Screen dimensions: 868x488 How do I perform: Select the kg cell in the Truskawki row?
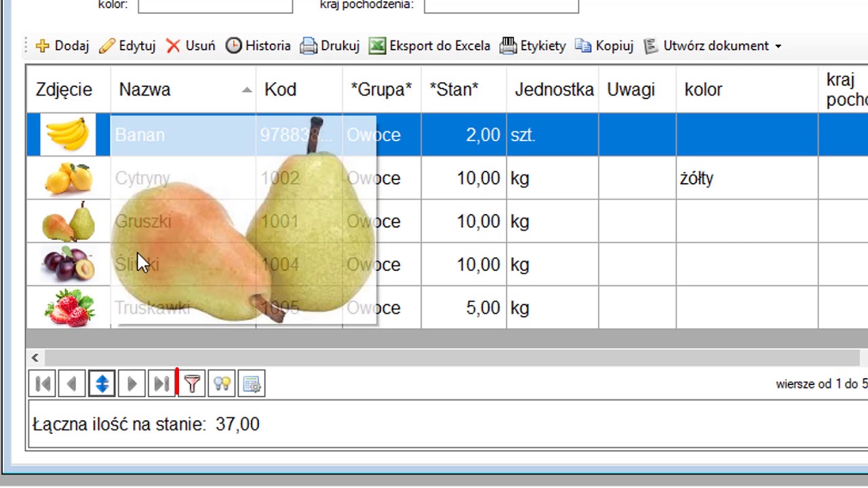pos(553,308)
